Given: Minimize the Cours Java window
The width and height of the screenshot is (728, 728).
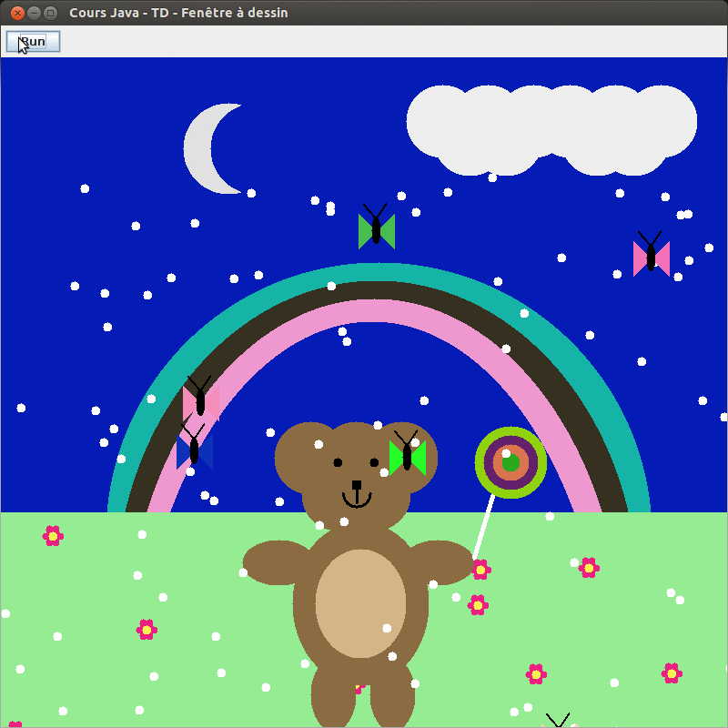Looking at the screenshot, I should pyautogui.click(x=34, y=13).
